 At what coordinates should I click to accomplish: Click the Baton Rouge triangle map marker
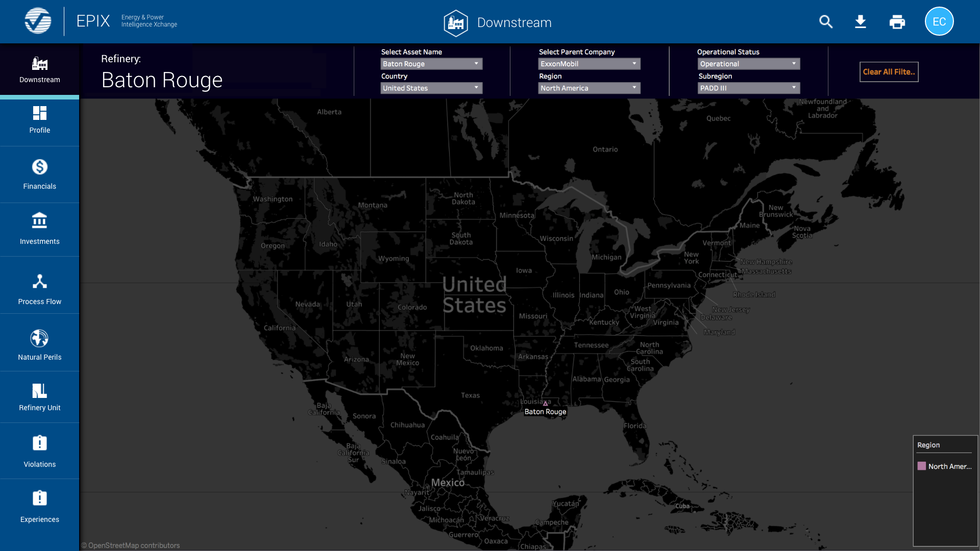click(x=546, y=404)
